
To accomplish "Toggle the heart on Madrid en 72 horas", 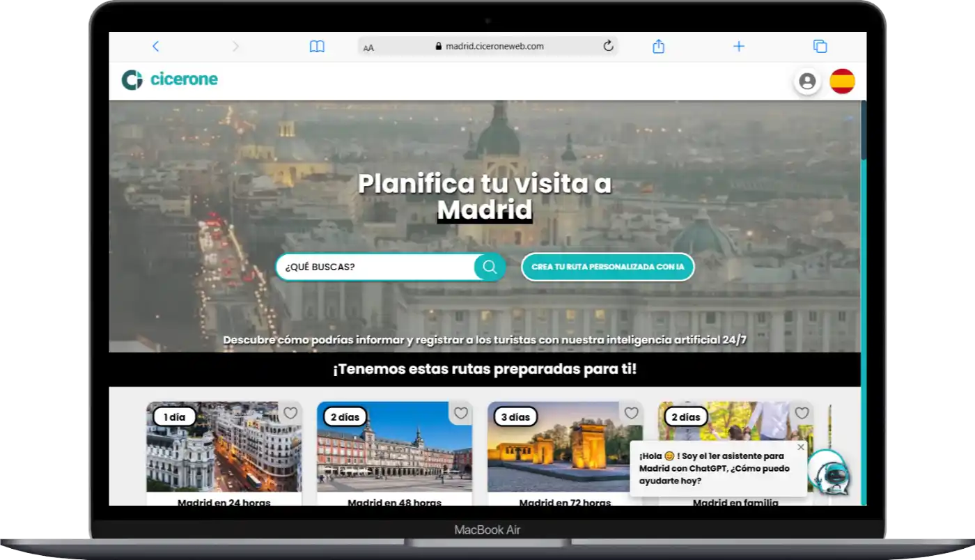I will click(x=632, y=412).
